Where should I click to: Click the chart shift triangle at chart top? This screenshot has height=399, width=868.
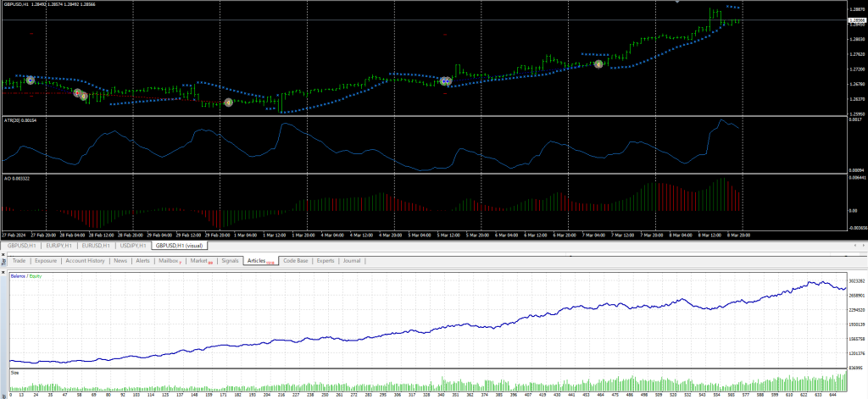(x=676, y=3)
